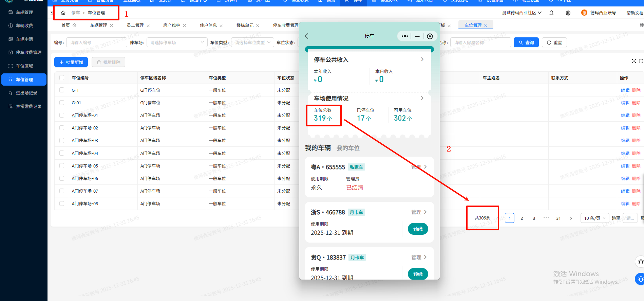Click the upper floating bug icon

(x=640, y=262)
